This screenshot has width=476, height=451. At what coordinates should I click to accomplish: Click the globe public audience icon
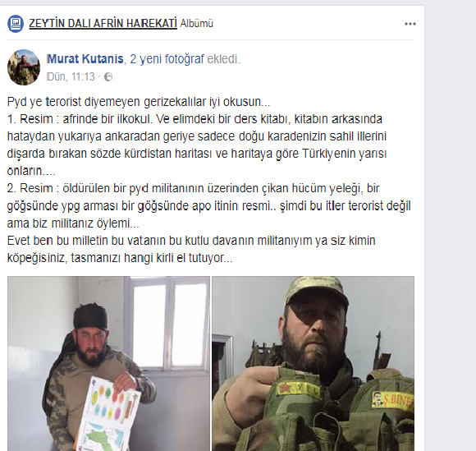pyautogui.click(x=108, y=77)
